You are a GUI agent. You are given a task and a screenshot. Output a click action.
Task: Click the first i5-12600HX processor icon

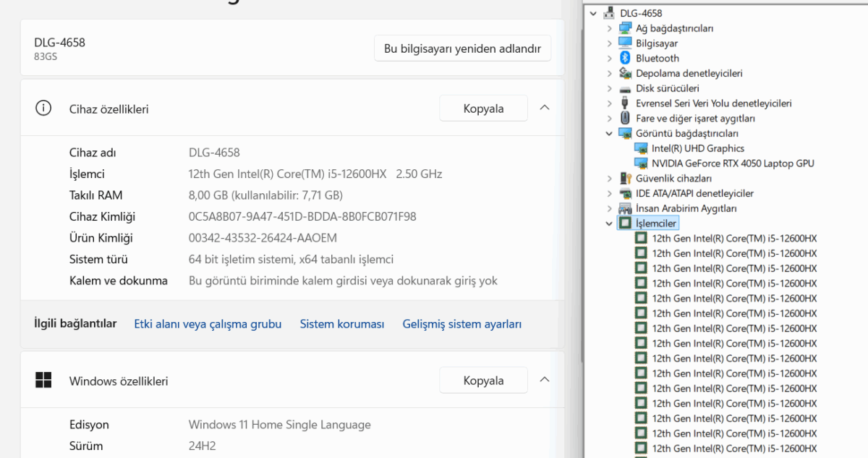click(x=641, y=238)
